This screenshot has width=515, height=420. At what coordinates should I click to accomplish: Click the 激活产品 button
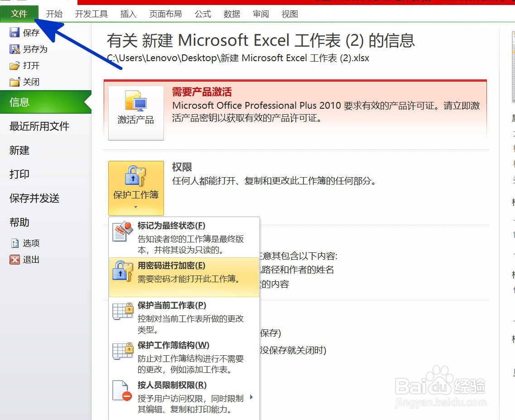coord(136,113)
